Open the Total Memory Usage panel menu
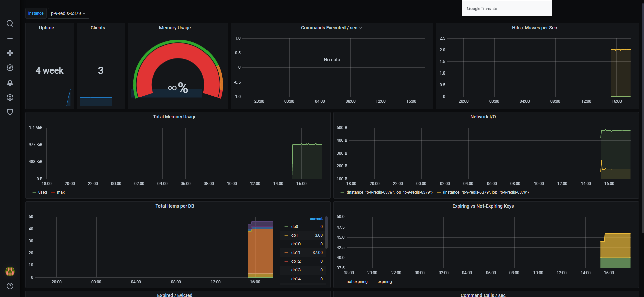Viewport: 644px width, 297px height. point(175,117)
